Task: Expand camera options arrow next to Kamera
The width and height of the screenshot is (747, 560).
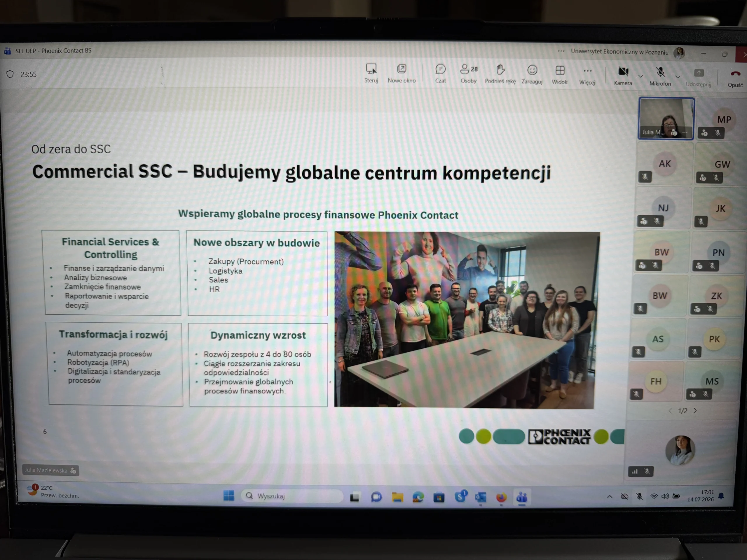Action: (640, 76)
